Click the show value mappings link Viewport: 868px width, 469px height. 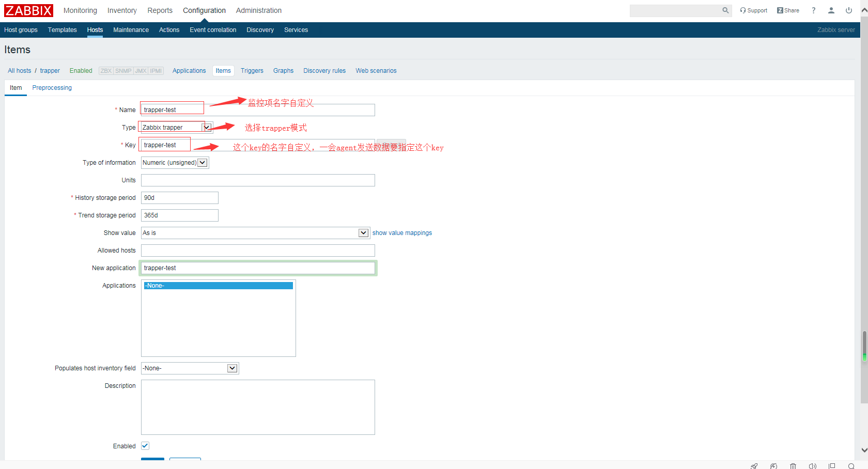(402, 233)
